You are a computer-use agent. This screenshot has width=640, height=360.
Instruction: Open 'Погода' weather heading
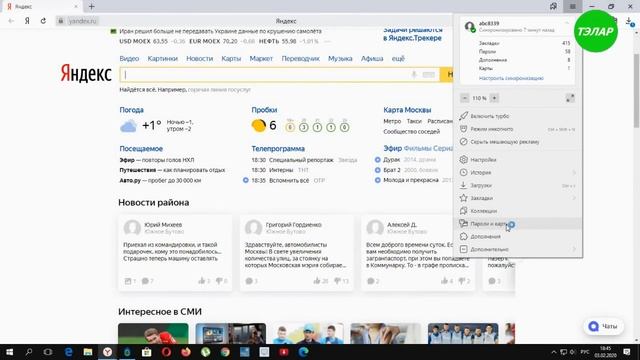point(131,110)
